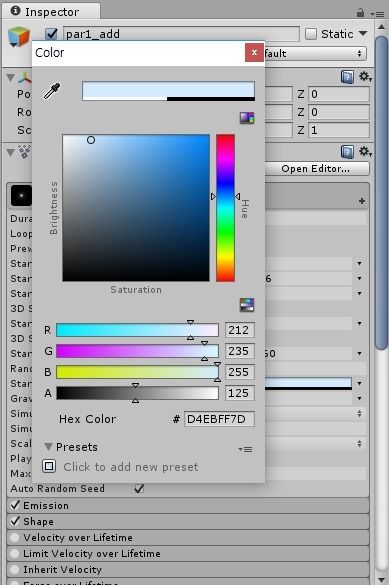
Task: Click the GameObject cube icon
Action: pos(19,37)
